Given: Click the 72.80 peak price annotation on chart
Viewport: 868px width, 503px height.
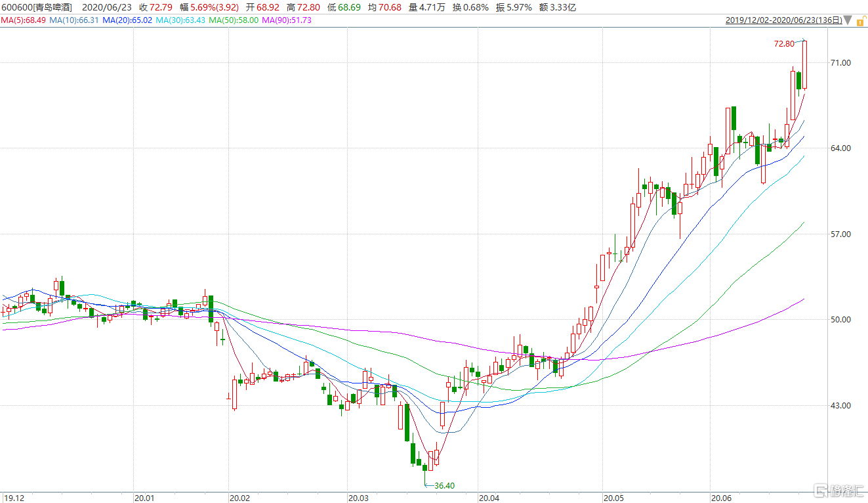Looking at the screenshot, I should click(784, 44).
